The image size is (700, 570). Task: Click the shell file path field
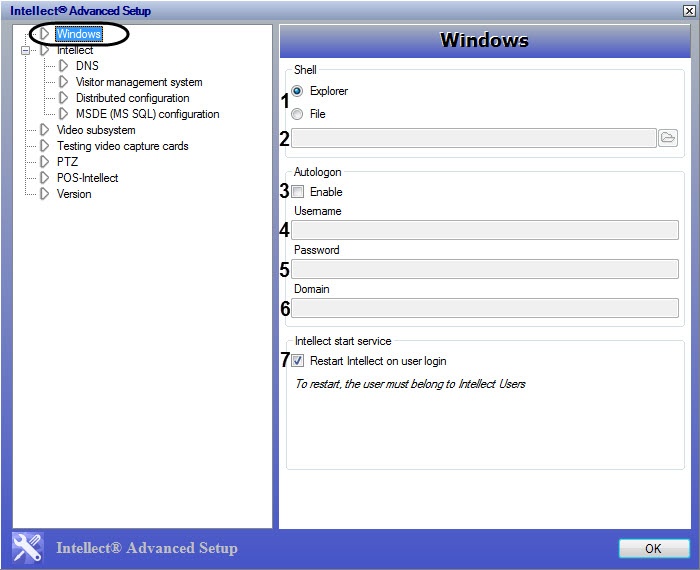click(x=474, y=138)
